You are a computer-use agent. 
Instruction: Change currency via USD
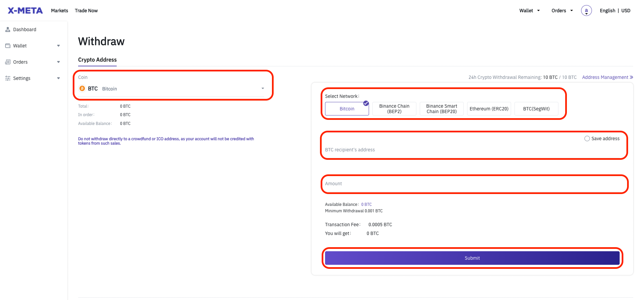coord(626,10)
